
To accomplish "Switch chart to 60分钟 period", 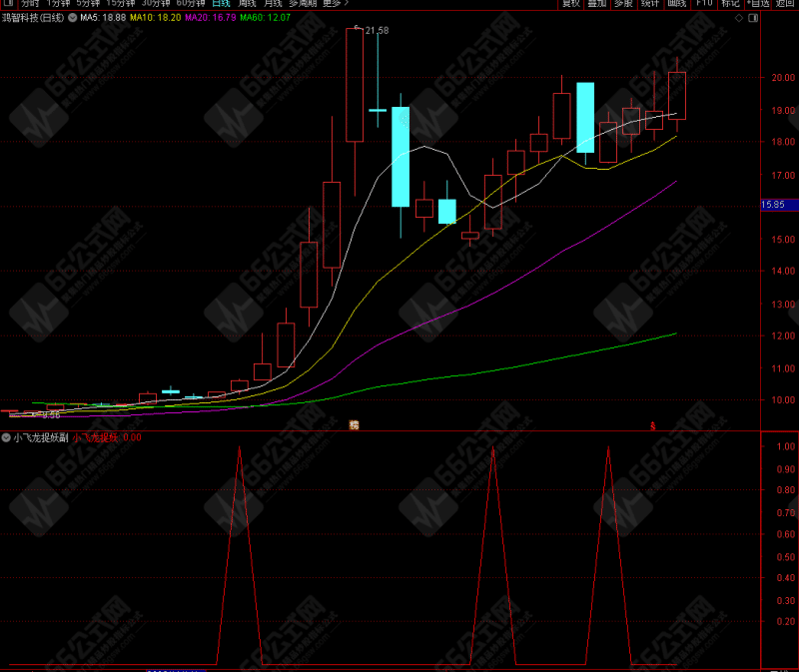I will (x=191, y=3).
